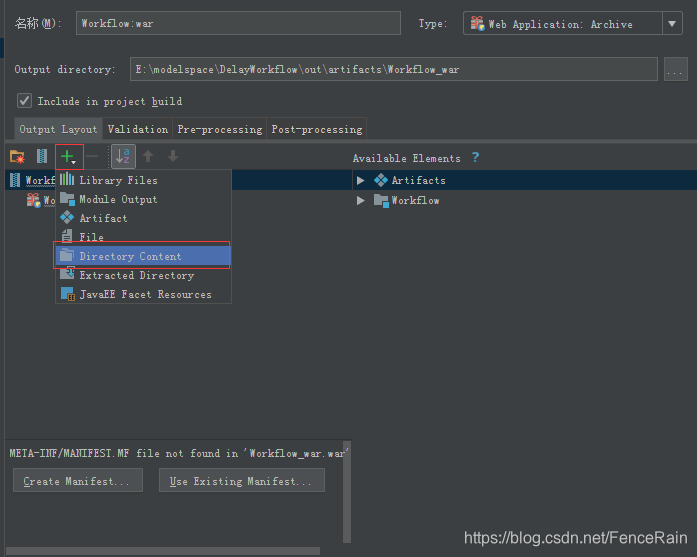
Task: Click the Artifact diamond icon in menu
Action: (x=67, y=217)
